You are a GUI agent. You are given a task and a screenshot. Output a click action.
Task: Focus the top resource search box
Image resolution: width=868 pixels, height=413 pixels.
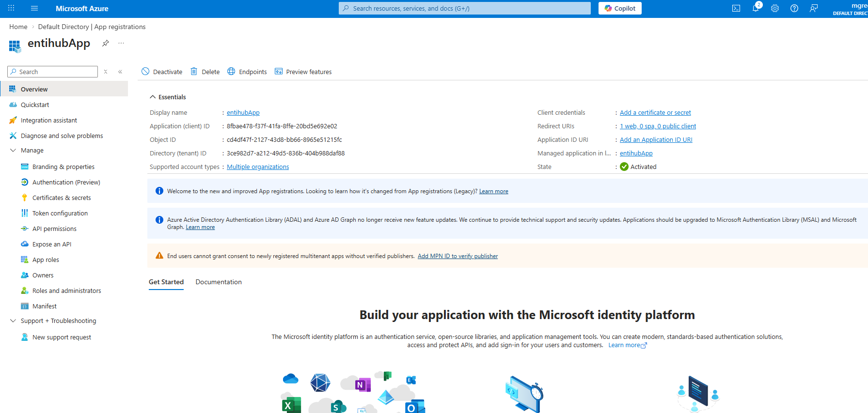[465, 8]
